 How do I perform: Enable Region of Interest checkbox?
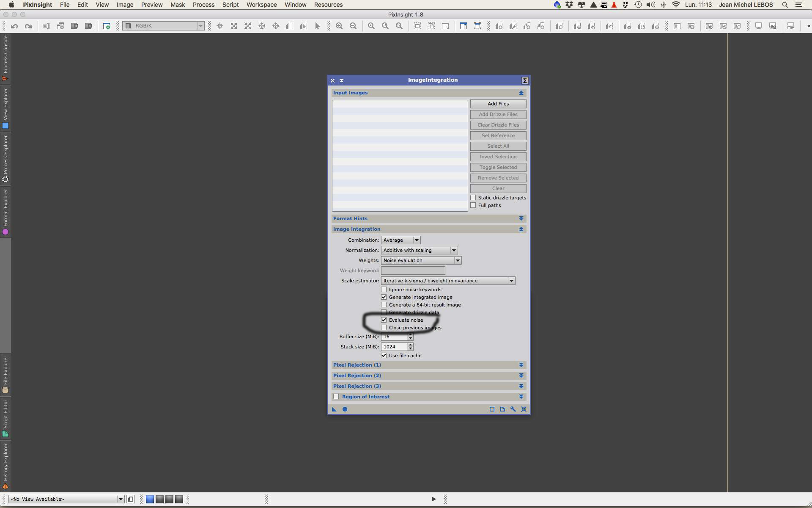(x=336, y=397)
